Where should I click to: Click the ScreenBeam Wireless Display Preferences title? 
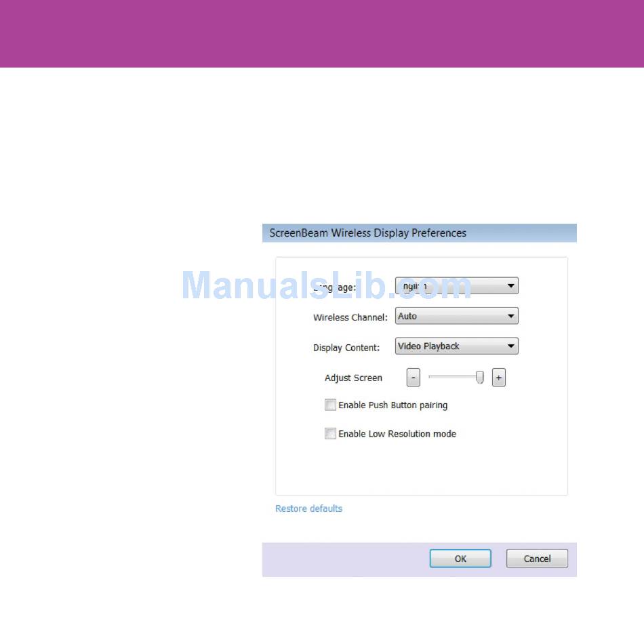pyautogui.click(x=367, y=233)
